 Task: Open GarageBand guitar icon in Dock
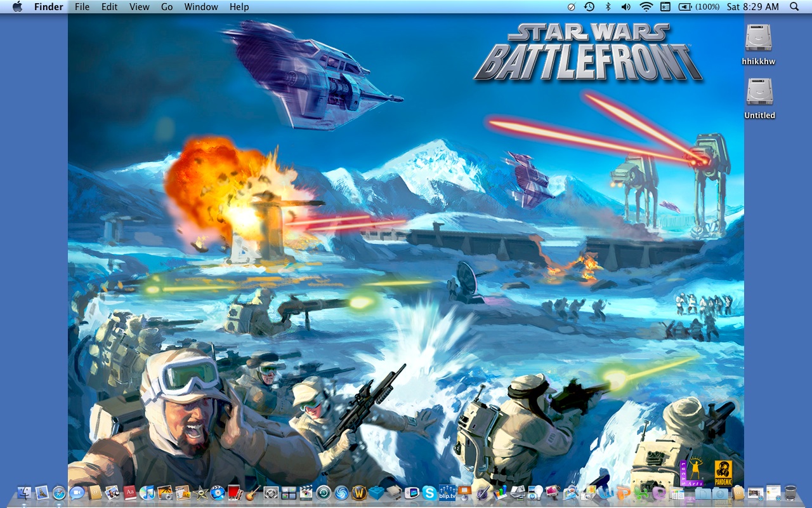coord(253,493)
